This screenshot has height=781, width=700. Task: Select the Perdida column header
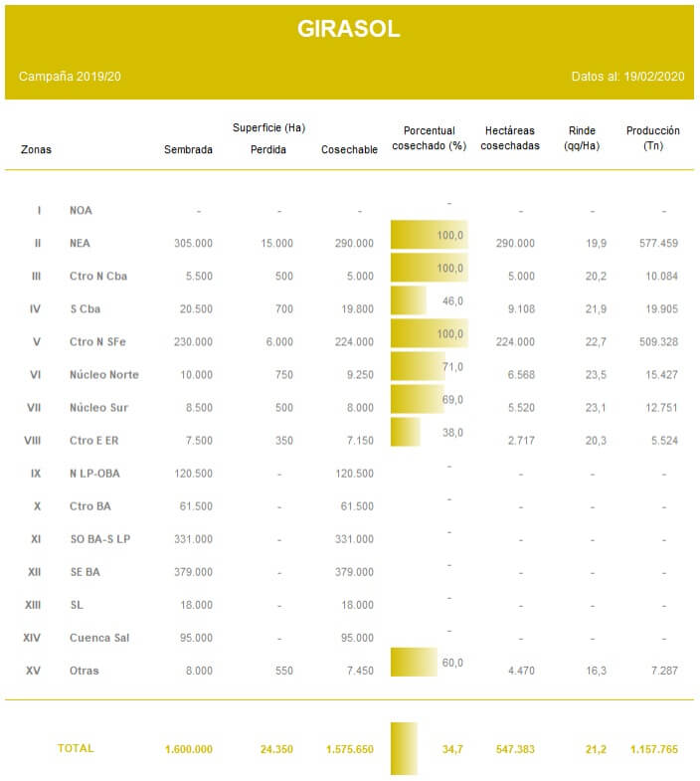[268, 150]
